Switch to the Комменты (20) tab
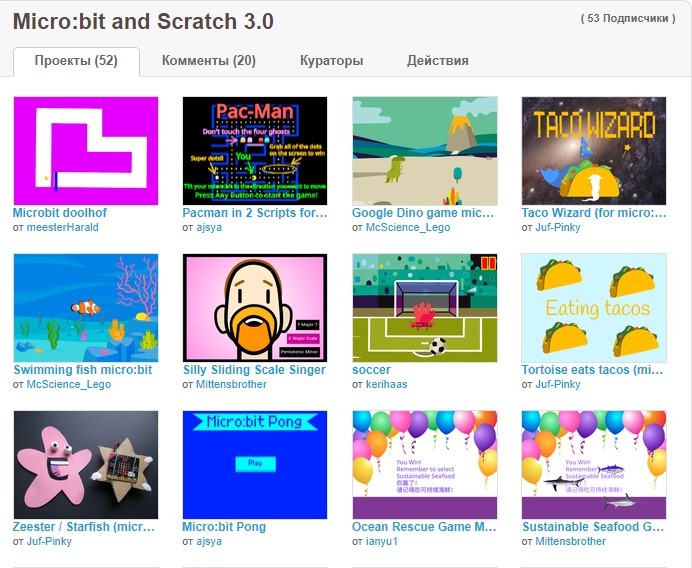 coord(209,60)
